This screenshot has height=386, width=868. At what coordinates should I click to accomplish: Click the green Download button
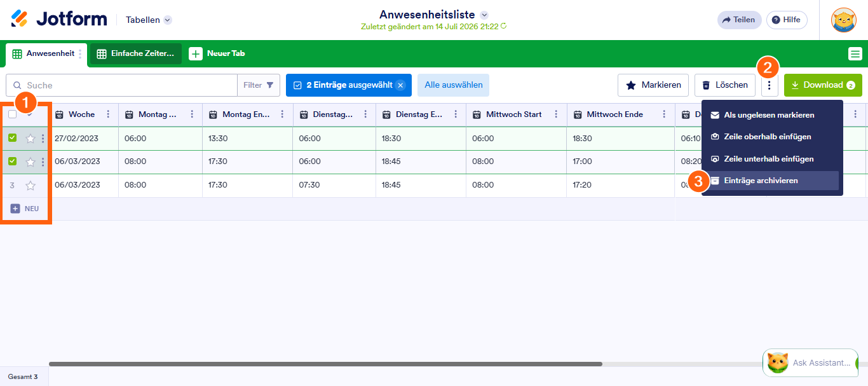click(823, 85)
